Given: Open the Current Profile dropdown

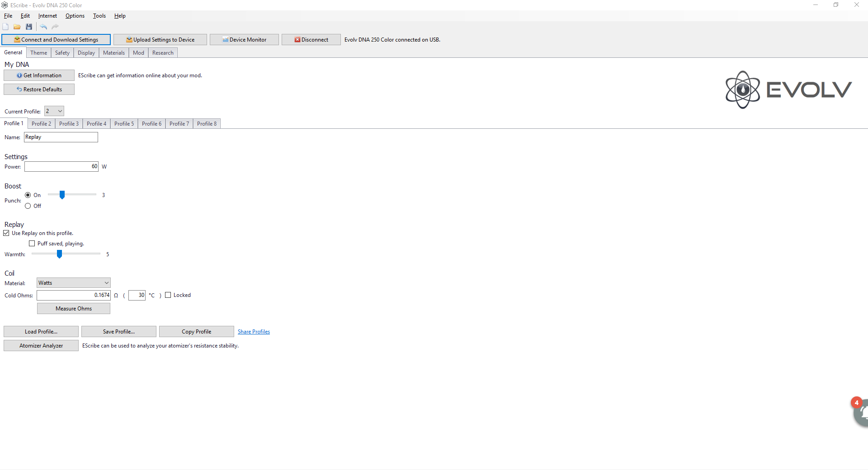Looking at the screenshot, I should click(54, 111).
